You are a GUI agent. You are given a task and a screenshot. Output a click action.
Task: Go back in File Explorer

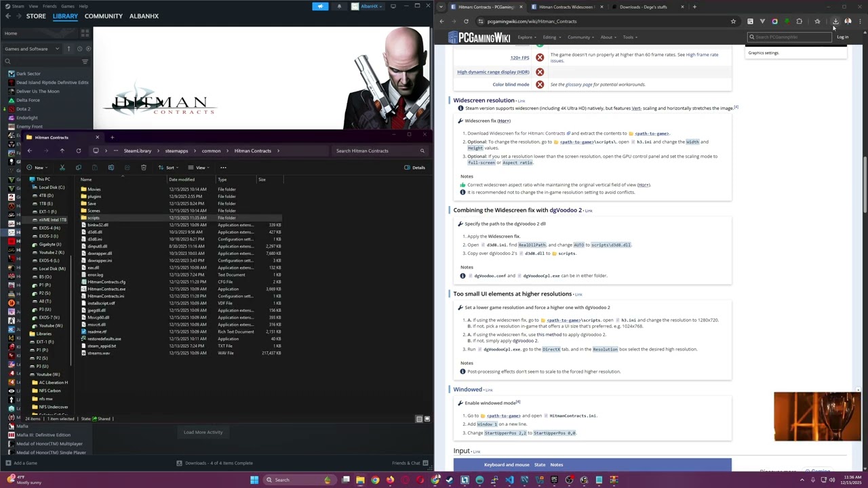(29, 150)
